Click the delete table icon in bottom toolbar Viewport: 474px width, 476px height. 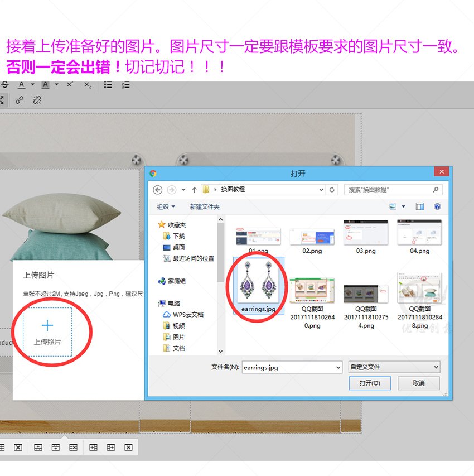[x=18, y=447]
